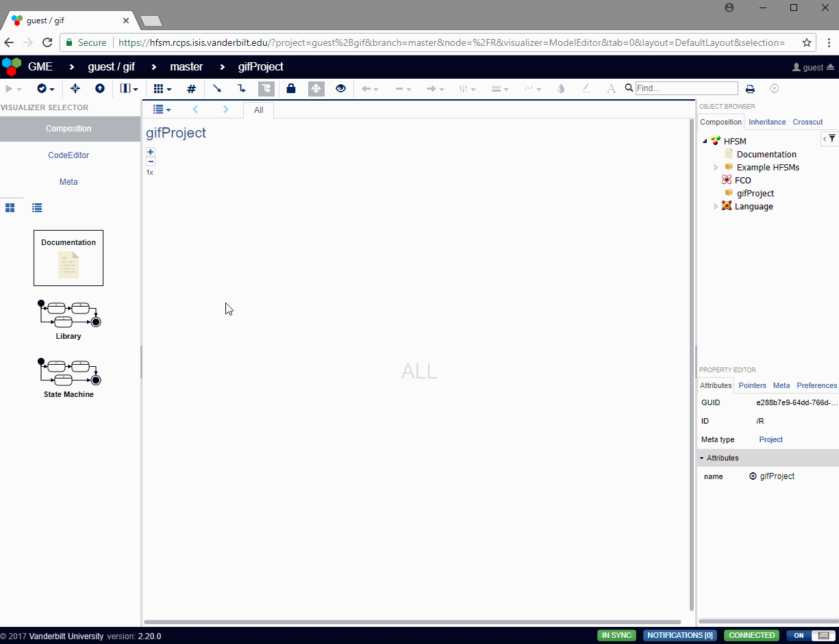The image size is (839, 644).
Task: Select the straight diagonal connection tool
Action: 217,88
